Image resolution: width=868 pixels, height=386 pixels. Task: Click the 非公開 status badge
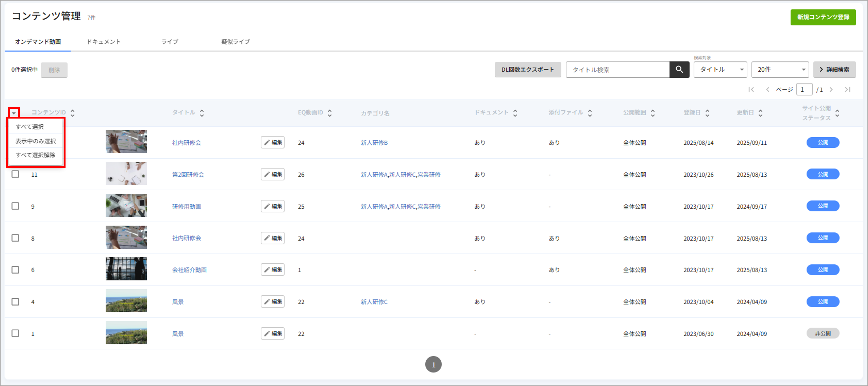pos(823,333)
